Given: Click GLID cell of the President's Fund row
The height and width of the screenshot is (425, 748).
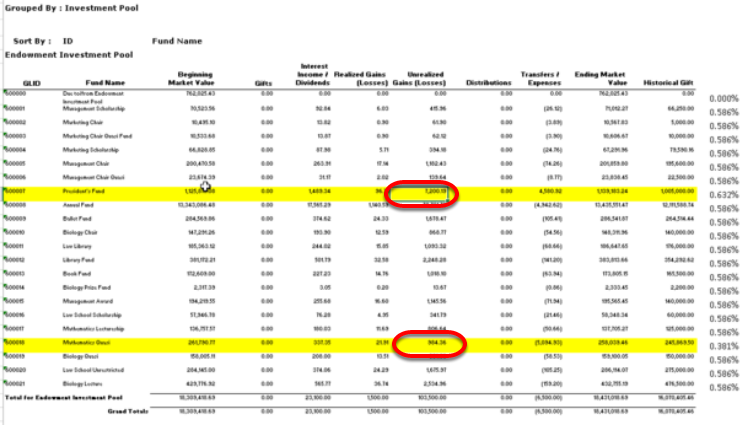Looking at the screenshot, I should (x=15, y=191).
